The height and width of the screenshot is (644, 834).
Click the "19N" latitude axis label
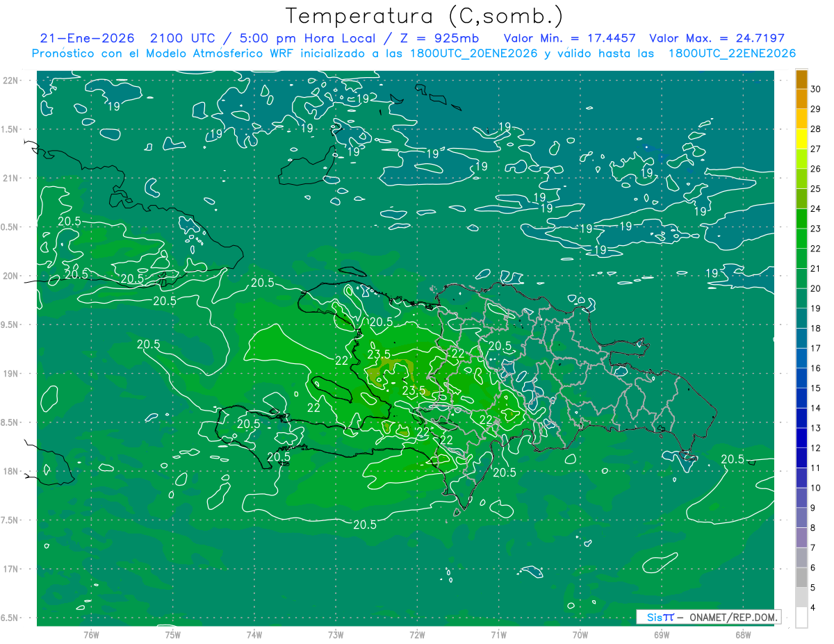tap(11, 374)
